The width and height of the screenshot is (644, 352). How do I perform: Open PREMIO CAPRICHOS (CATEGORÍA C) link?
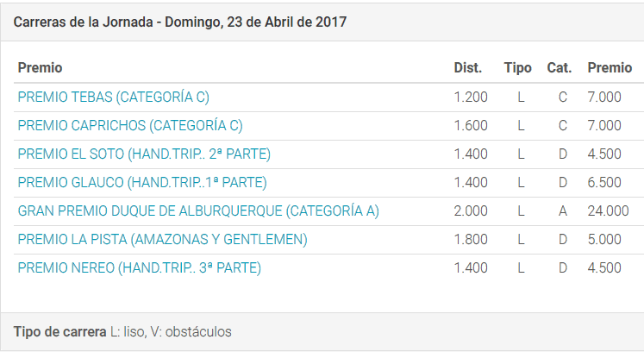tap(130, 125)
